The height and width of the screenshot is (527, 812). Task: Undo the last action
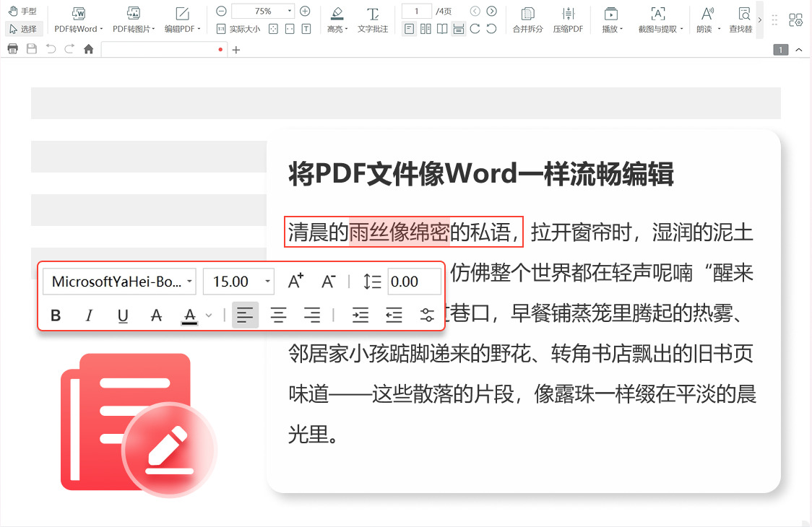point(51,49)
